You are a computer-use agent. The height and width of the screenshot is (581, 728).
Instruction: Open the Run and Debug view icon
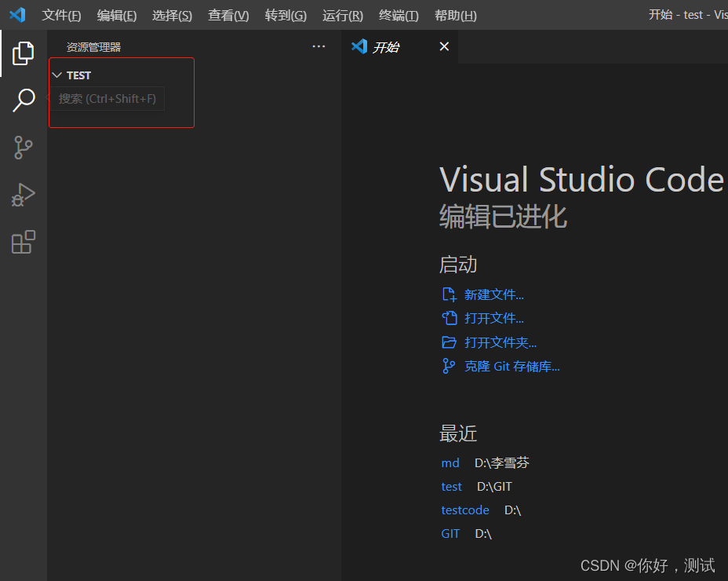tap(24, 195)
